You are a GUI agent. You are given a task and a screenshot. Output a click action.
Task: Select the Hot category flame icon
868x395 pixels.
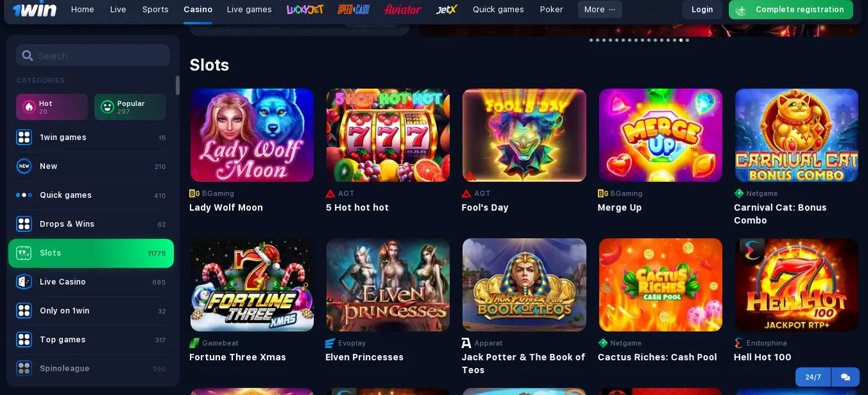[29, 107]
